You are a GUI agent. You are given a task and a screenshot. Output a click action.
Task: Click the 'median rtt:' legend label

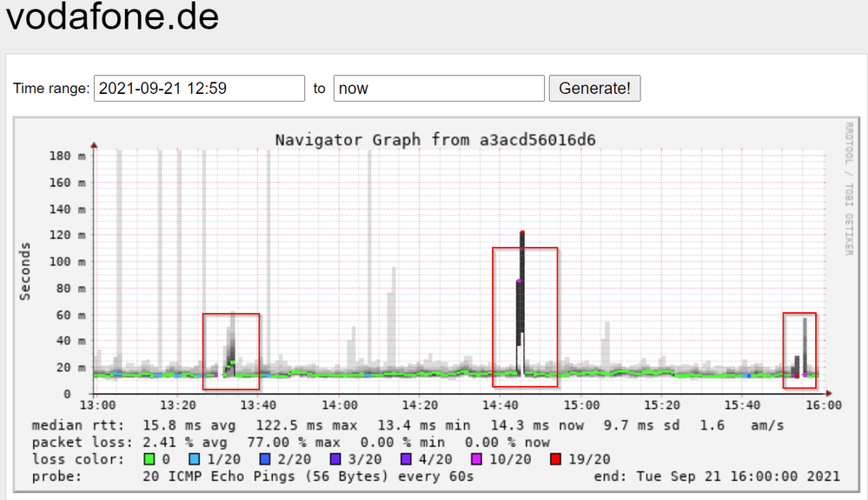click(x=78, y=425)
